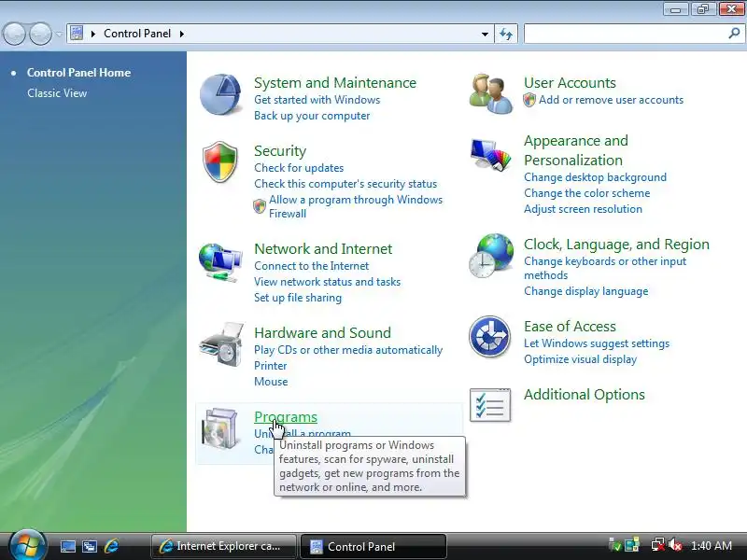Click Change desktop background
The width and height of the screenshot is (747, 560).
pyautogui.click(x=595, y=177)
